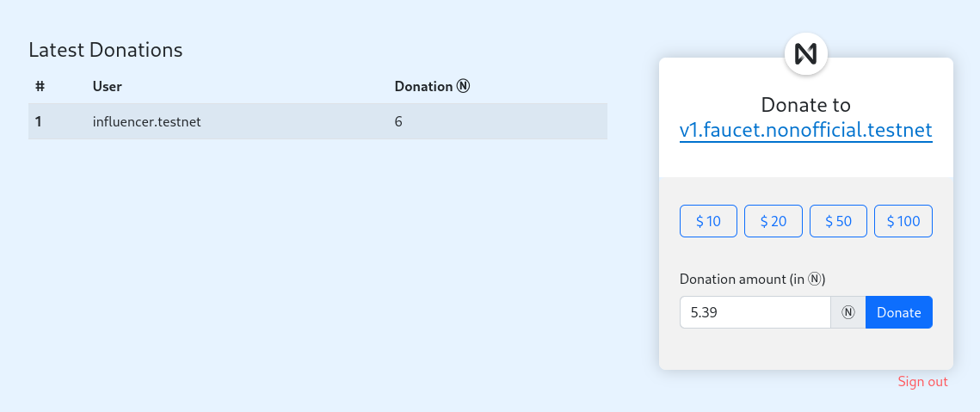Focus the donation amount input showing 5.39
The height and width of the screenshot is (412, 980).
coord(755,312)
